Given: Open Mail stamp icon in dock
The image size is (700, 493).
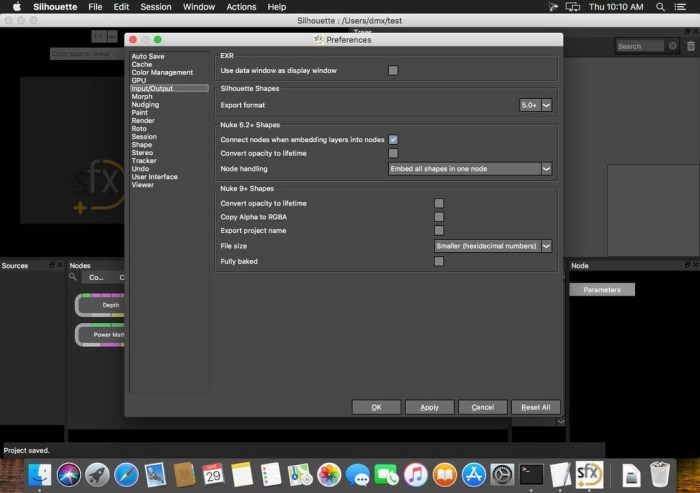Looking at the screenshot, I should pos(155,475).
